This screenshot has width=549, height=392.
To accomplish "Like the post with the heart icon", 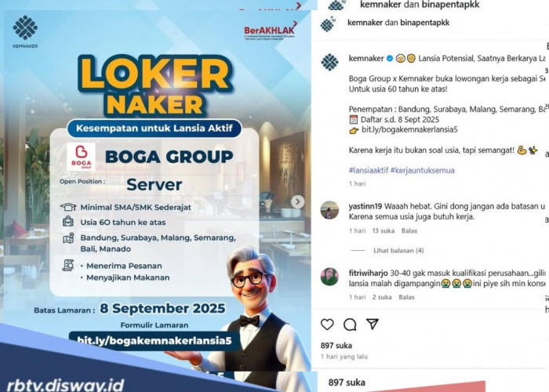I will click(x=327, y=325).
